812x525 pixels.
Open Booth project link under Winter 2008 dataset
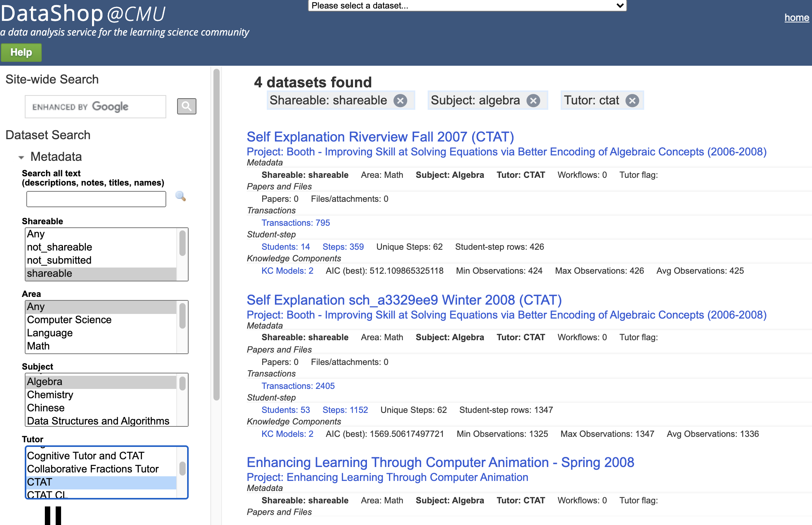pos(507,315)
